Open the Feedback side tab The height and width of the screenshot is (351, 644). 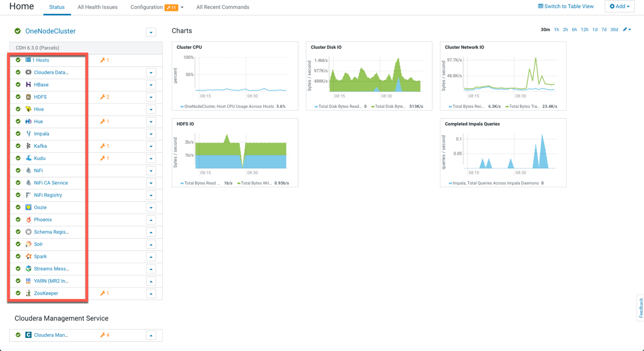pos(640,308)
